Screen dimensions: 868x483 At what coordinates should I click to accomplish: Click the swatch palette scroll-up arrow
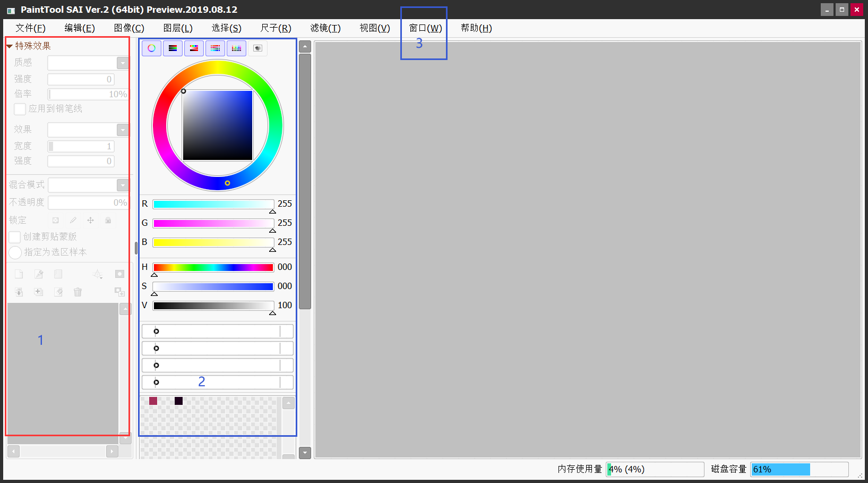tap(288, 403)
